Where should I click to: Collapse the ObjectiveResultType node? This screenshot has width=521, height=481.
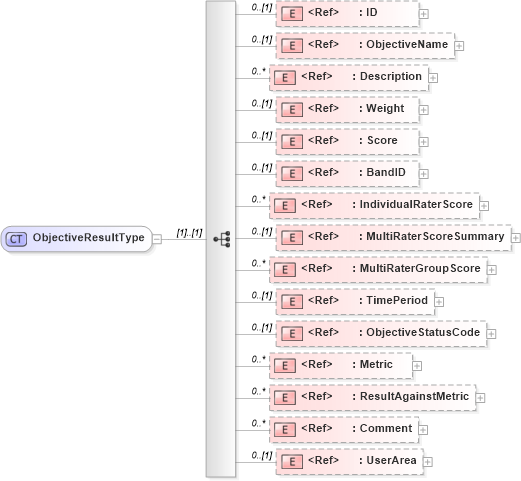pos(157,239)
